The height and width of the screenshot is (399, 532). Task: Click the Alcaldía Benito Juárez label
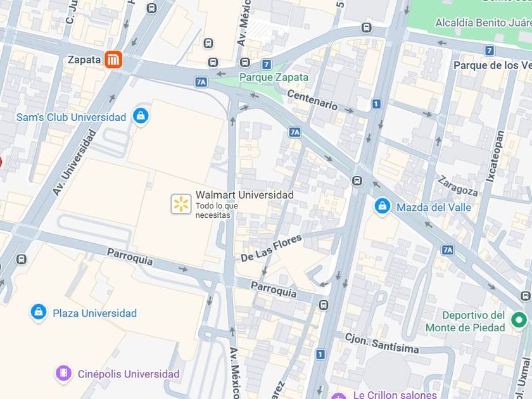(x=483, y=23)
